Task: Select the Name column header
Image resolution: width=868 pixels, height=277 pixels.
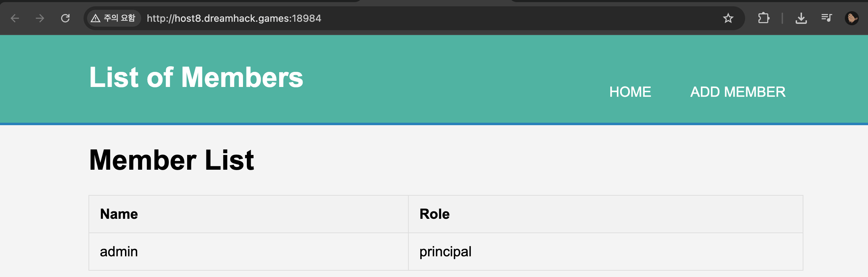Action: [249, 214]
